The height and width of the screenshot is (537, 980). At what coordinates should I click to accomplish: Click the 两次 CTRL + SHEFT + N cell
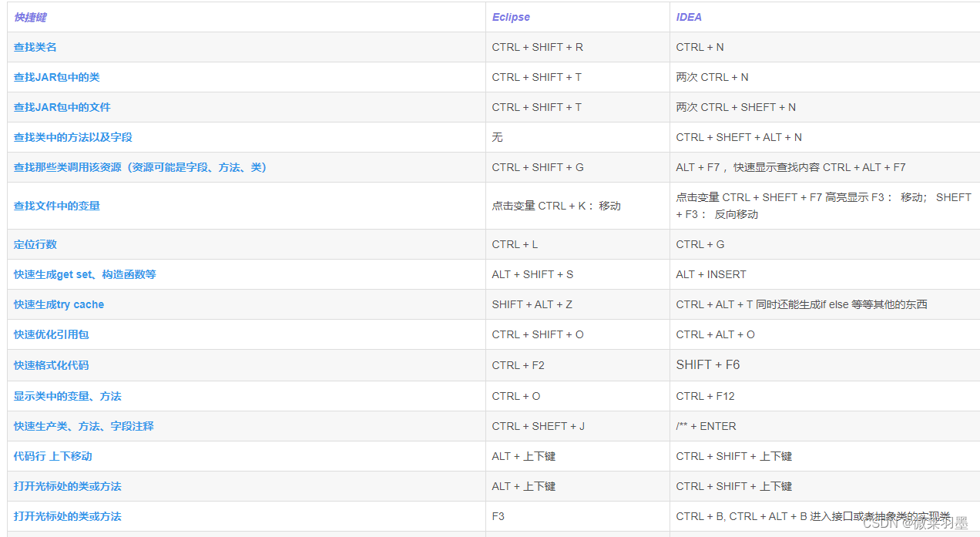(736, 107)
